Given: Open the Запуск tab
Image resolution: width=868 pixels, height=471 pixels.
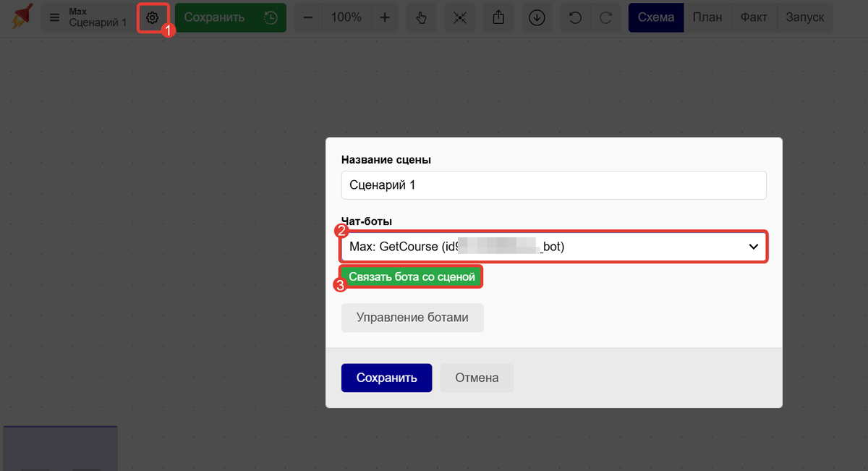Looking at the screenshot, I should pyautogui.click(x=804, y=17).
